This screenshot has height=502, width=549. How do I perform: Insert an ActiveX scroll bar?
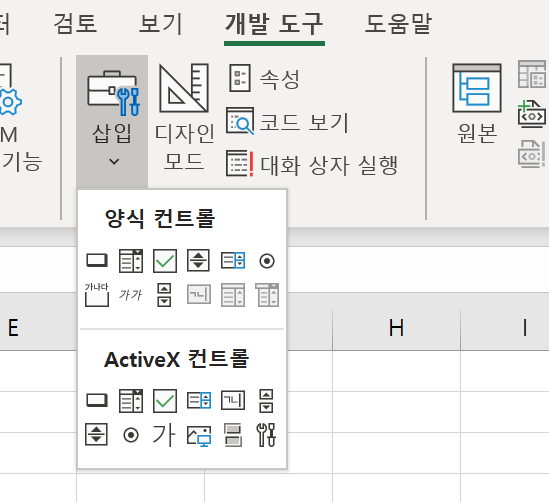tap(266, 400)
